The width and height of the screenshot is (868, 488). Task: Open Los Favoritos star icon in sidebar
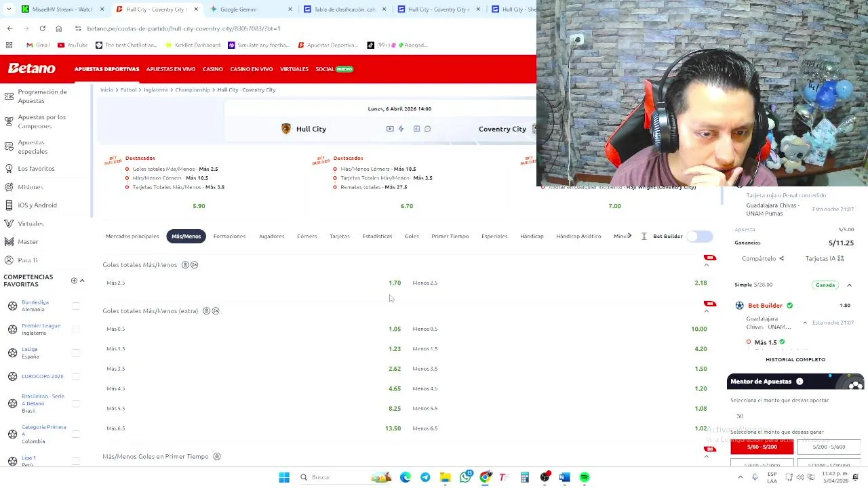9,168
